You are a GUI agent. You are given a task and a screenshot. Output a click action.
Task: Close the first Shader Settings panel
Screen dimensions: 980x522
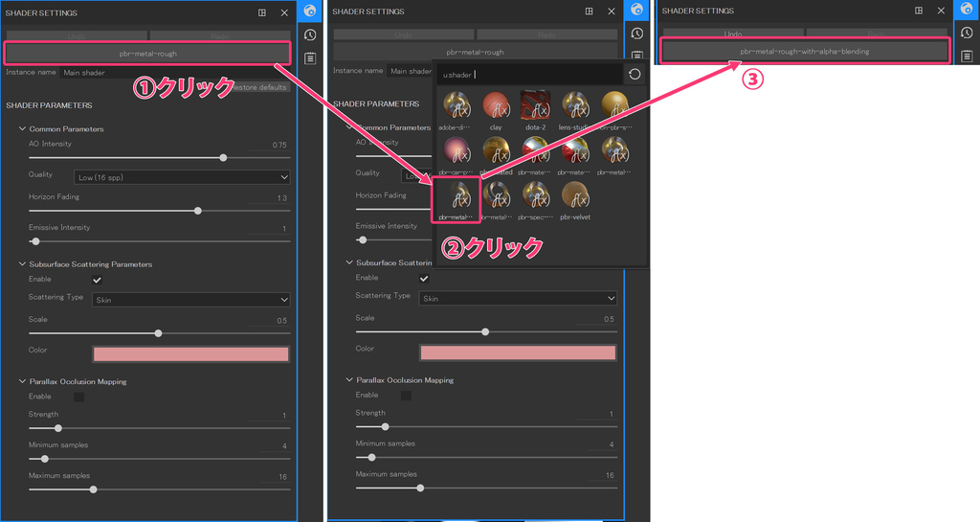(284, 12)
